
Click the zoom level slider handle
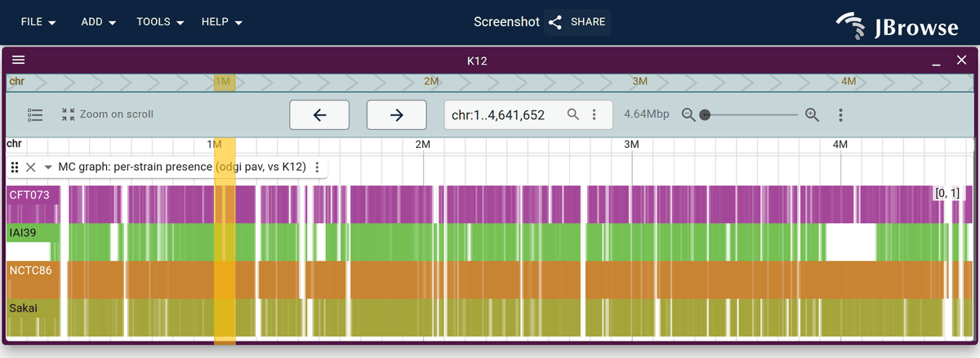705,114
